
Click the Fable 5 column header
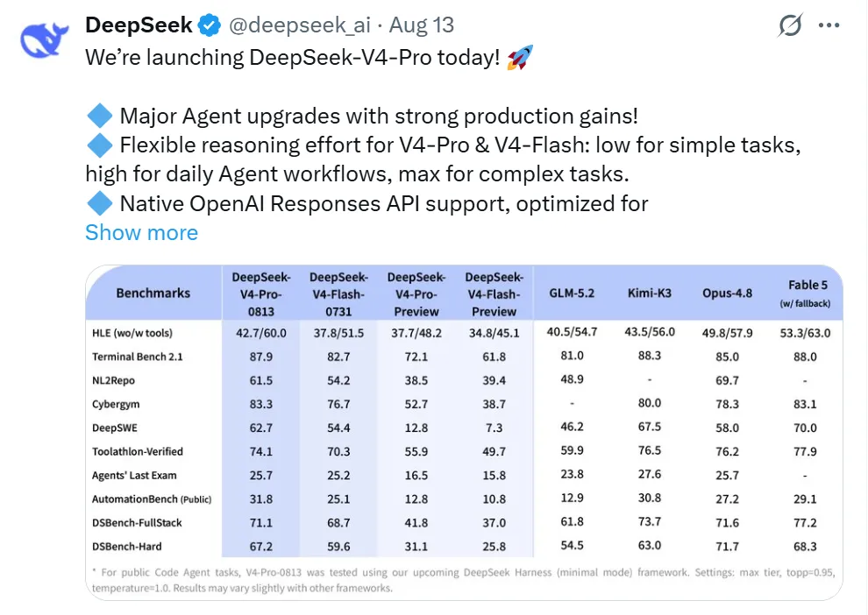tap(805, 293)
